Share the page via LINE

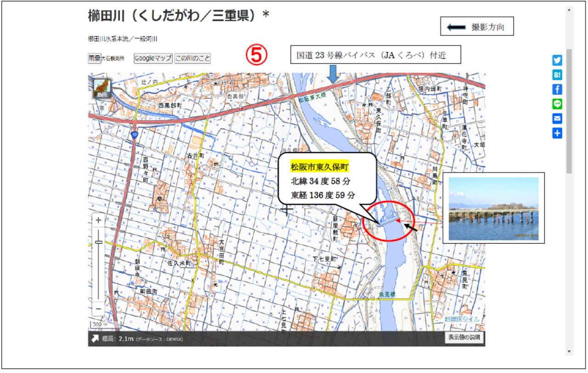tap(557, 104)
